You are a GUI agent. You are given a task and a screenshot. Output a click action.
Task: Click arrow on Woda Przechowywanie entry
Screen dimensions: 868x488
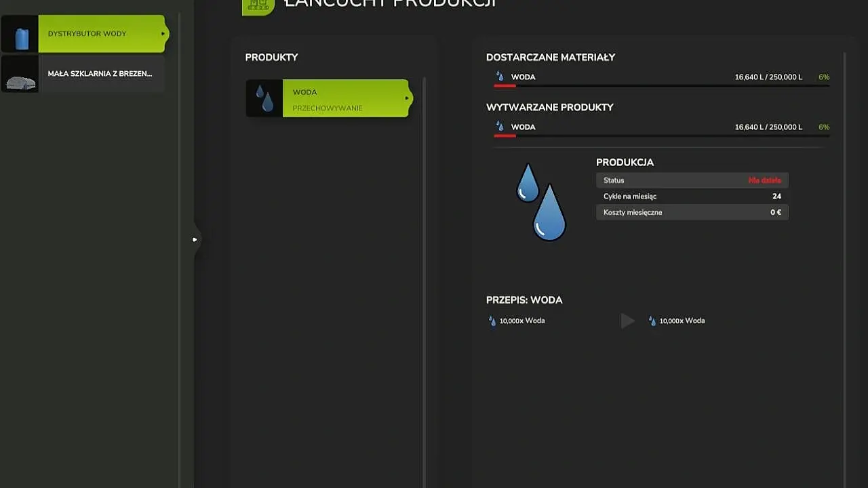pyautogui.click(x=407, y=99)
